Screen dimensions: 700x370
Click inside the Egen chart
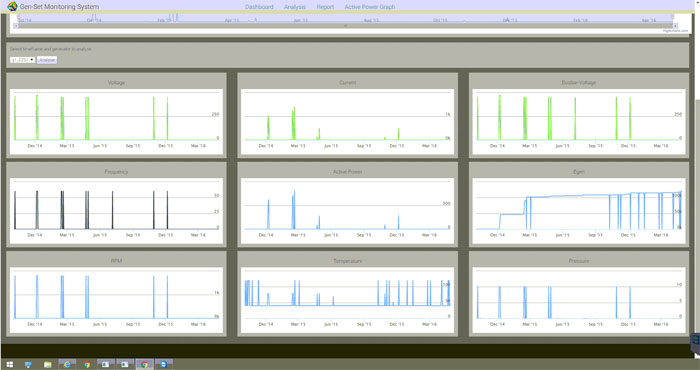(579, 211)
